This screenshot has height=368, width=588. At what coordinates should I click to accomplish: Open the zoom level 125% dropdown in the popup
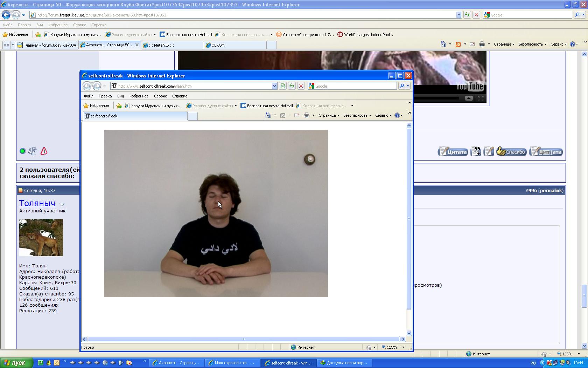403,347
